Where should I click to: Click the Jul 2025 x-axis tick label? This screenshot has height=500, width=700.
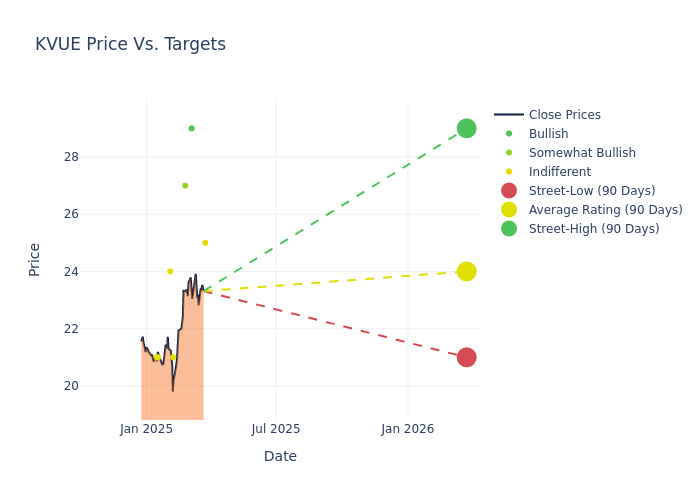pyautogui.click(x=276, y=429)
